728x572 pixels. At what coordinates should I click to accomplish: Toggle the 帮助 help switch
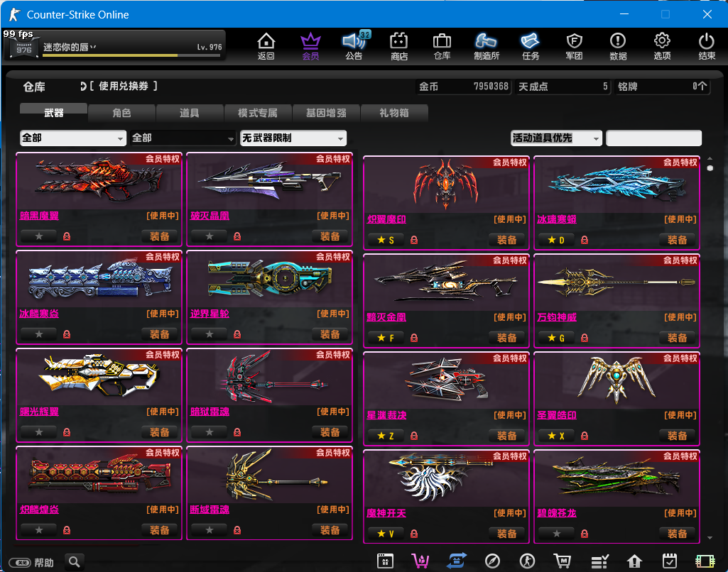(20, 563)
